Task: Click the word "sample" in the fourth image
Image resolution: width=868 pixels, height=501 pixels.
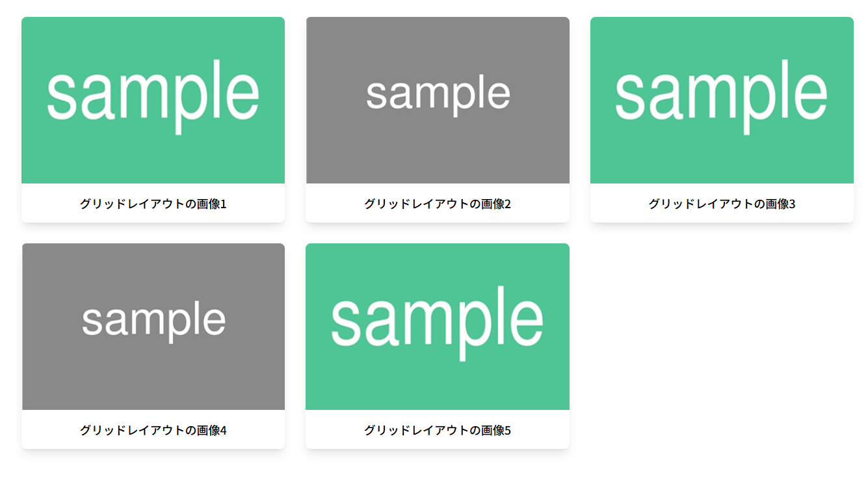Action: 153,321
